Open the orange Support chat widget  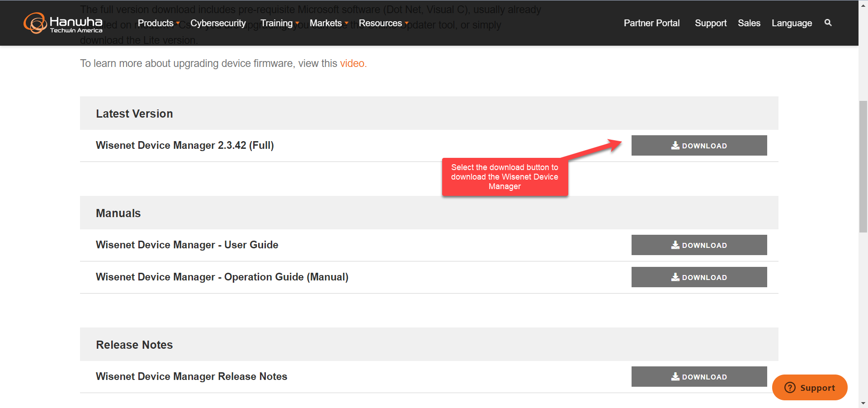click(809, 388)
